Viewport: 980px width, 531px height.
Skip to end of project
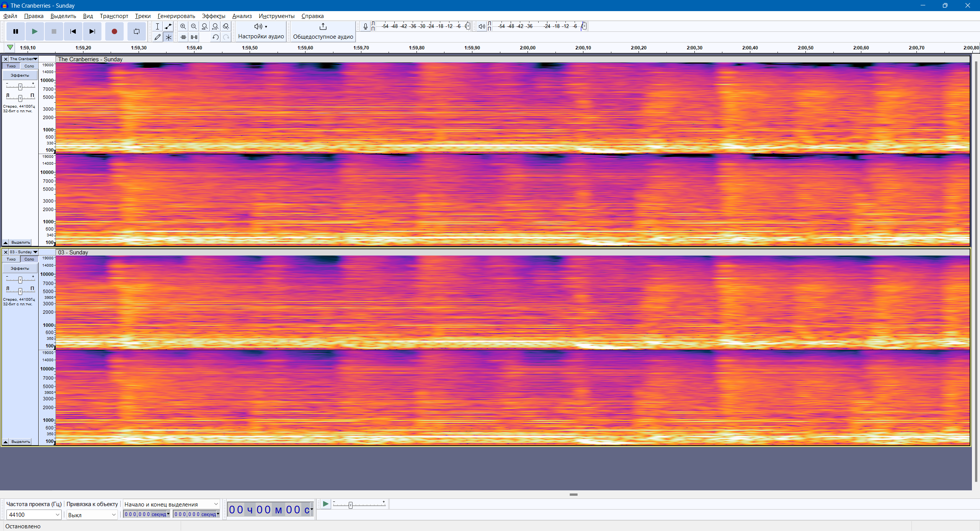coord(92,31)
